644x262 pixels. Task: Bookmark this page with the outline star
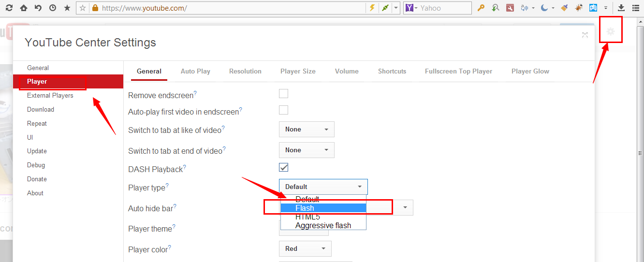tap(83, 8)
